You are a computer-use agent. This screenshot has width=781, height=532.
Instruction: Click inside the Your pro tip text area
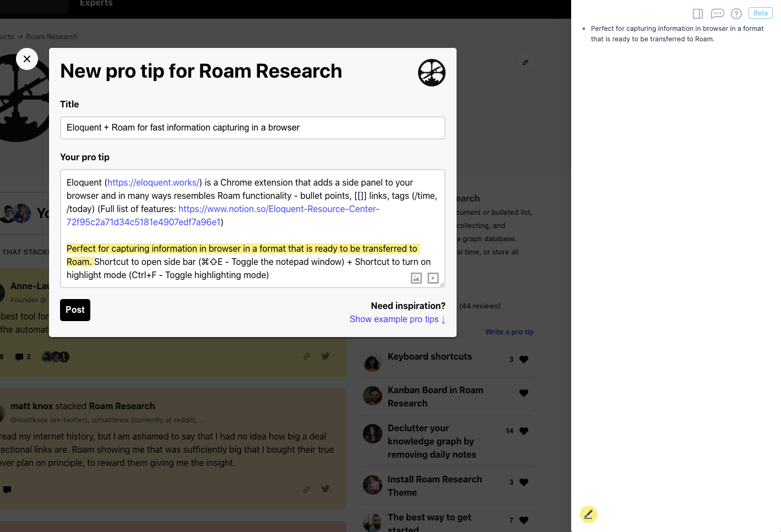point(253,229)
